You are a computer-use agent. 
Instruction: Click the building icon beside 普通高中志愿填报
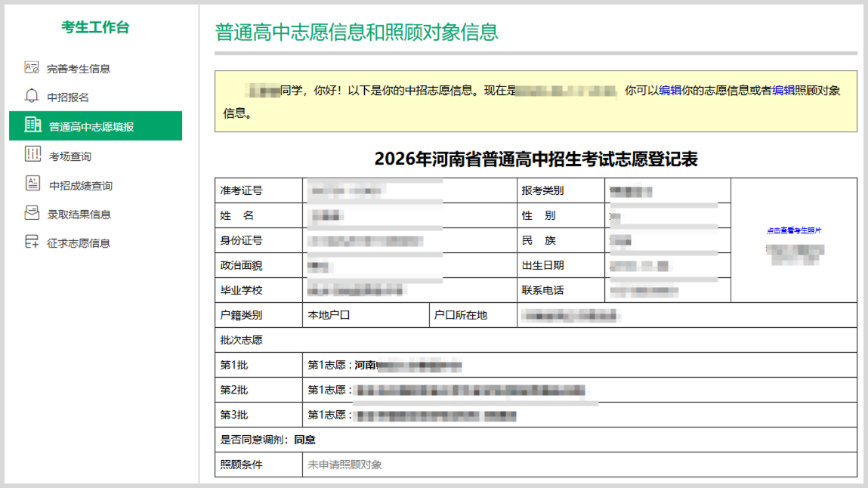click(32, 125)
